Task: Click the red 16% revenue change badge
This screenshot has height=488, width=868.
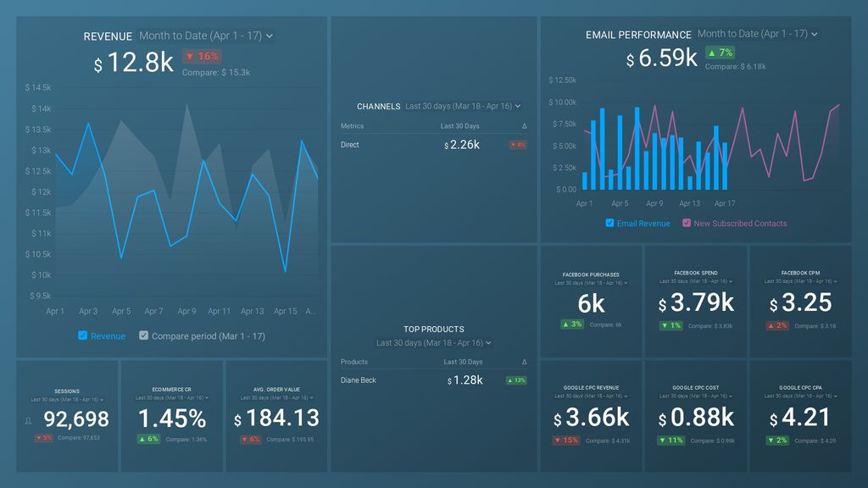Action: click(x=203, y=56)
